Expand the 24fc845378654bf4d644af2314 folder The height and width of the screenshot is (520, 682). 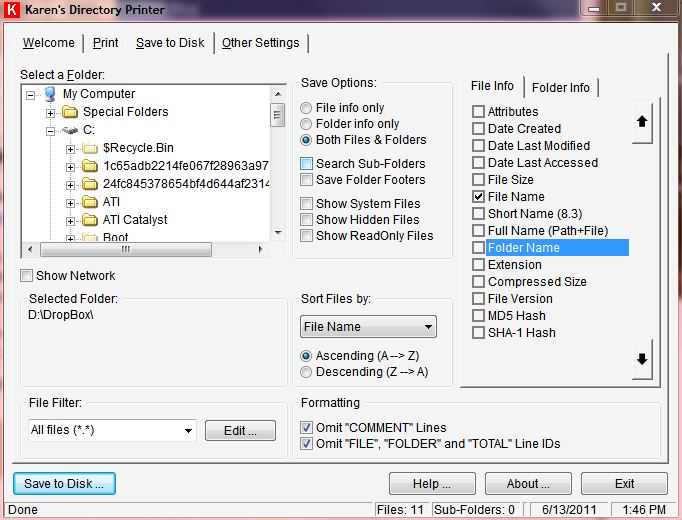pyautogui.click(x=70, y=185)
